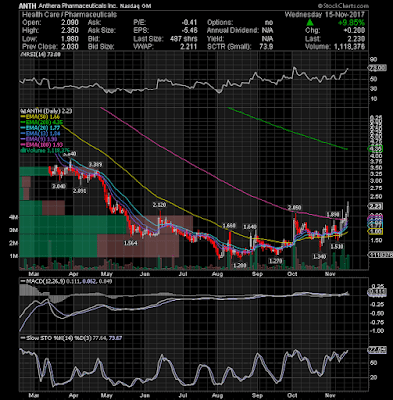Click the ANTH (Daily) legend title
Viewport: 393px width, 400px height.
[47, 111]
